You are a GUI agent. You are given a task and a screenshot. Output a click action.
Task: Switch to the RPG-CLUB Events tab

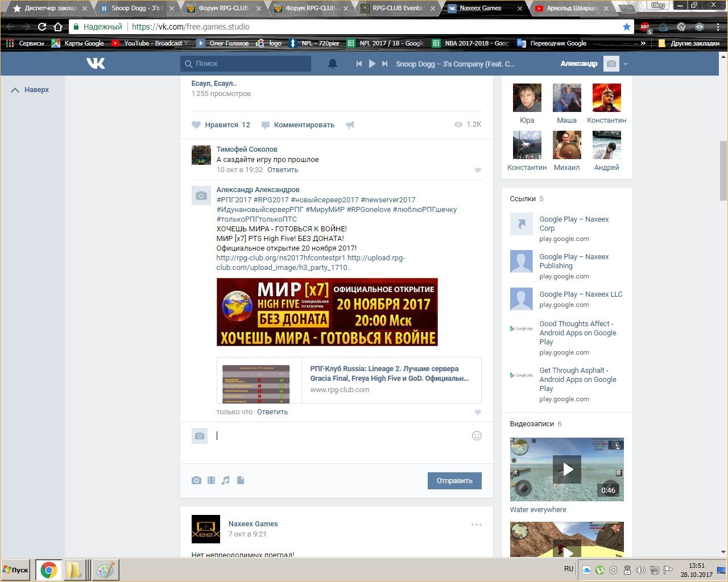(x=397, y=9)
